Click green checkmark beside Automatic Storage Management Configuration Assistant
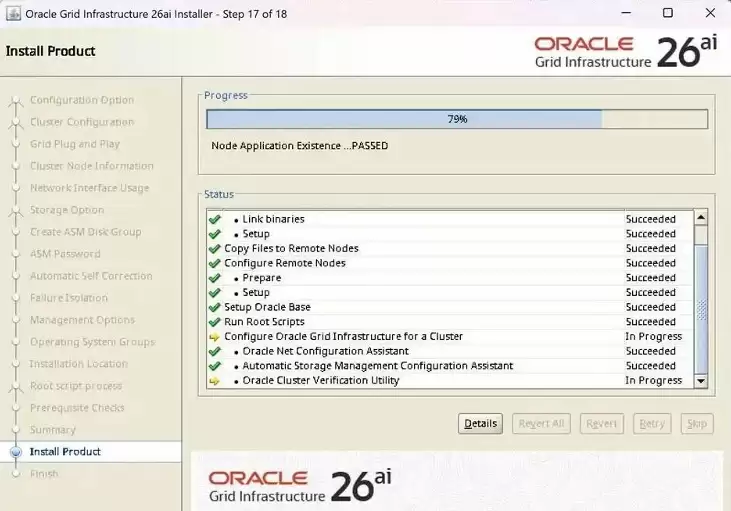The width and height of the screenshot is (731, 511). pos(214,366)
